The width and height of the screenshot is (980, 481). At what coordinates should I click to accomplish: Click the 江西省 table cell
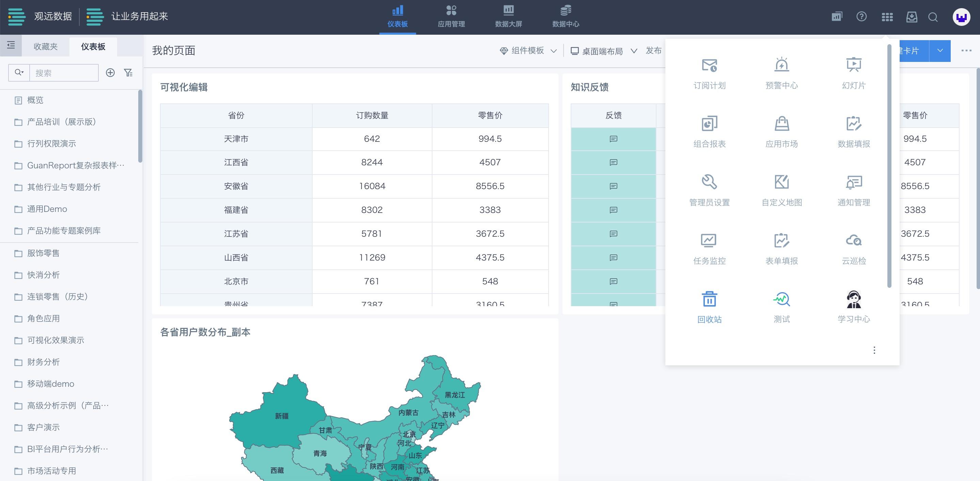point(236,163)
